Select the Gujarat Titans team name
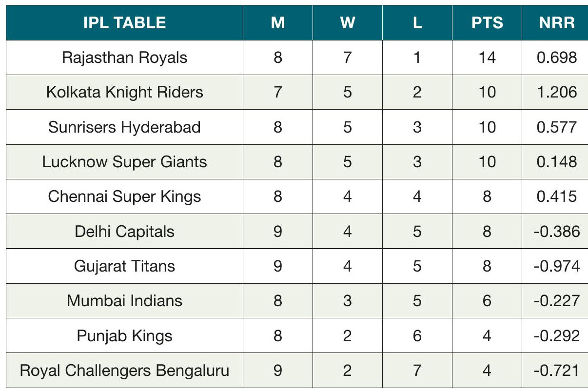This screenshot has width=588, height=391. pyautogui.click(x=124, y=266)
